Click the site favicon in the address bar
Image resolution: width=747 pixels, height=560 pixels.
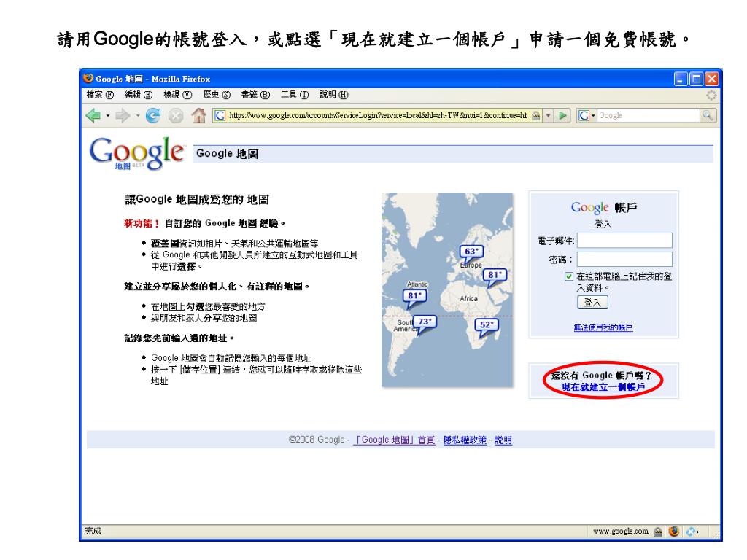[x=220, y=115]
